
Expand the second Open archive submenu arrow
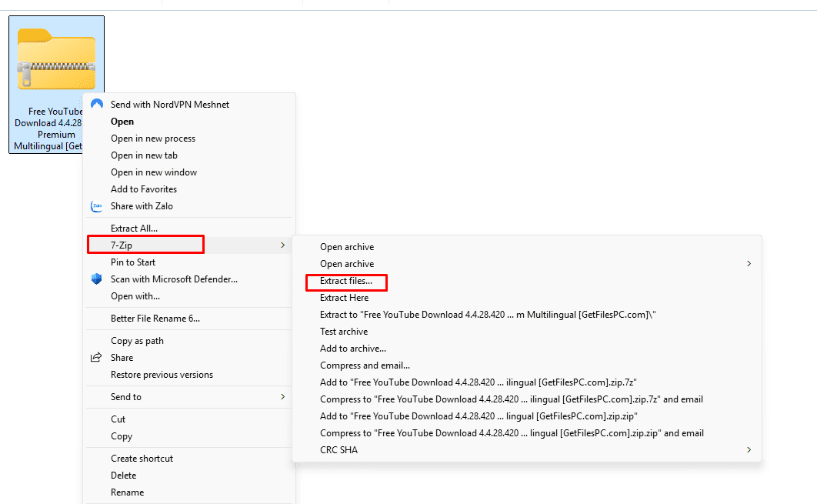click(749, 264)
